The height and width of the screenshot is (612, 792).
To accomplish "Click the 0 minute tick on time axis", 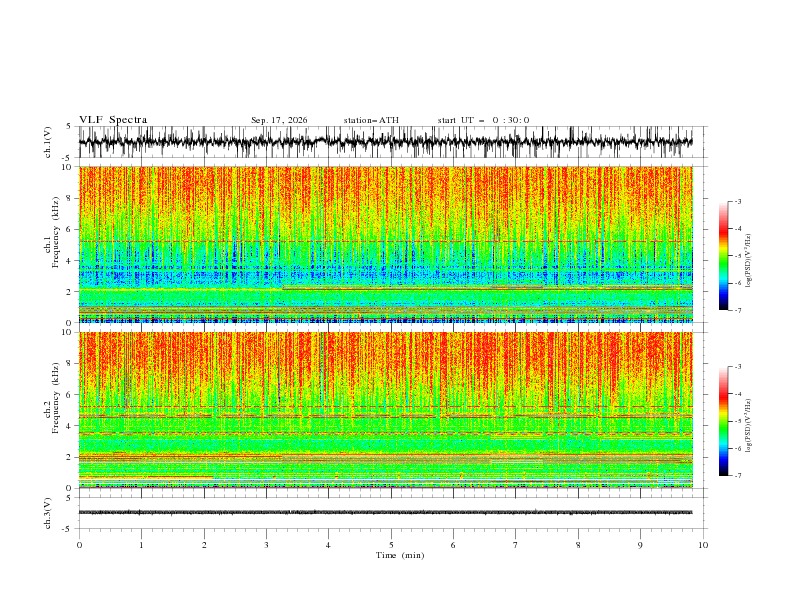I will click(x=79, y=545).
